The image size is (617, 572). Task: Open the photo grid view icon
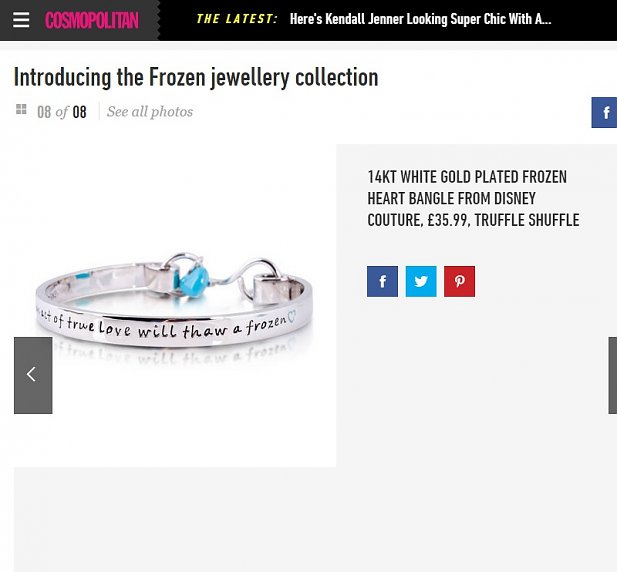click(21, 109)
